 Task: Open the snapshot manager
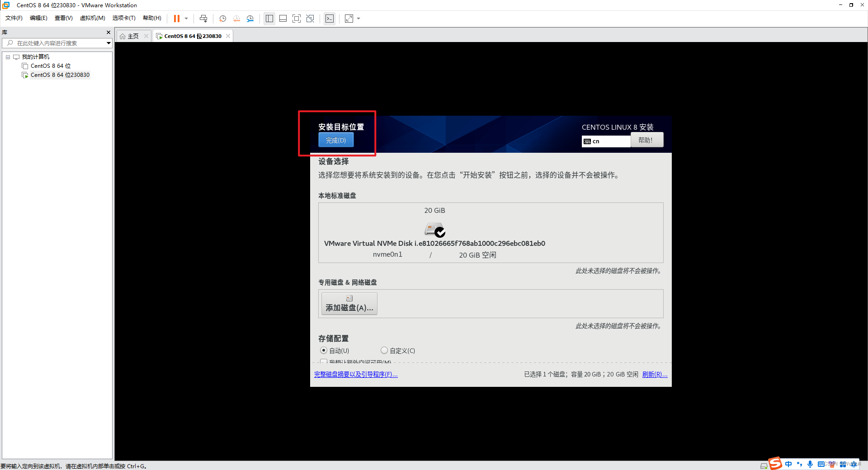[250, 19]
